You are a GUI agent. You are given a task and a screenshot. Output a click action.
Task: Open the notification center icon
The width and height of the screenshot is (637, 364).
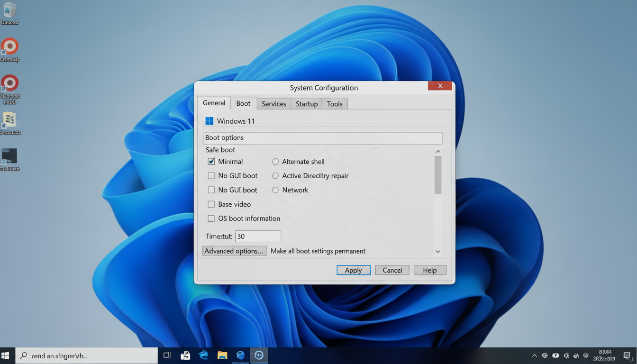tap(627, 355)
